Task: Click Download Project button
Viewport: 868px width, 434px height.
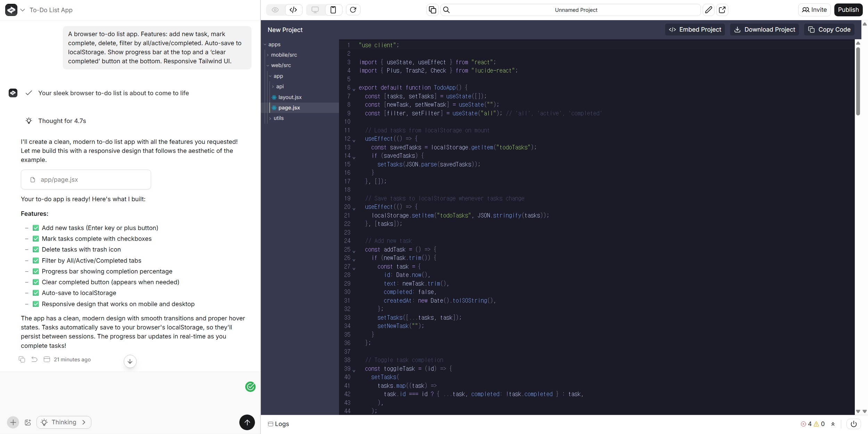Action: click(764, 30)
